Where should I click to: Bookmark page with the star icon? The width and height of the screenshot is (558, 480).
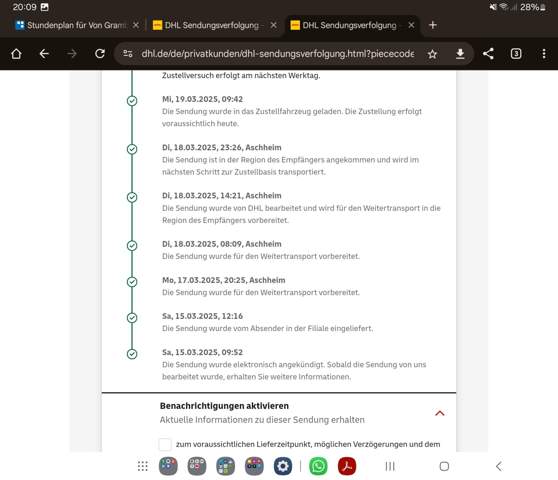(432, 54)
